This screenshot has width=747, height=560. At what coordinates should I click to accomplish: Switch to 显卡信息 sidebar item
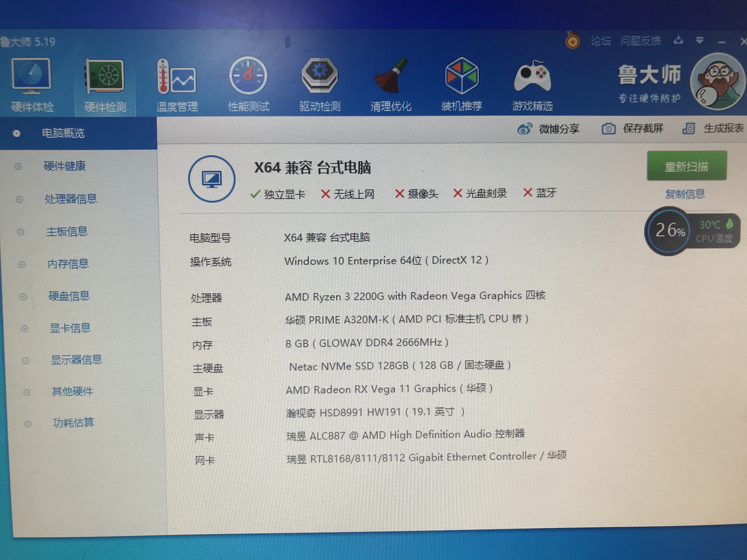70,328
